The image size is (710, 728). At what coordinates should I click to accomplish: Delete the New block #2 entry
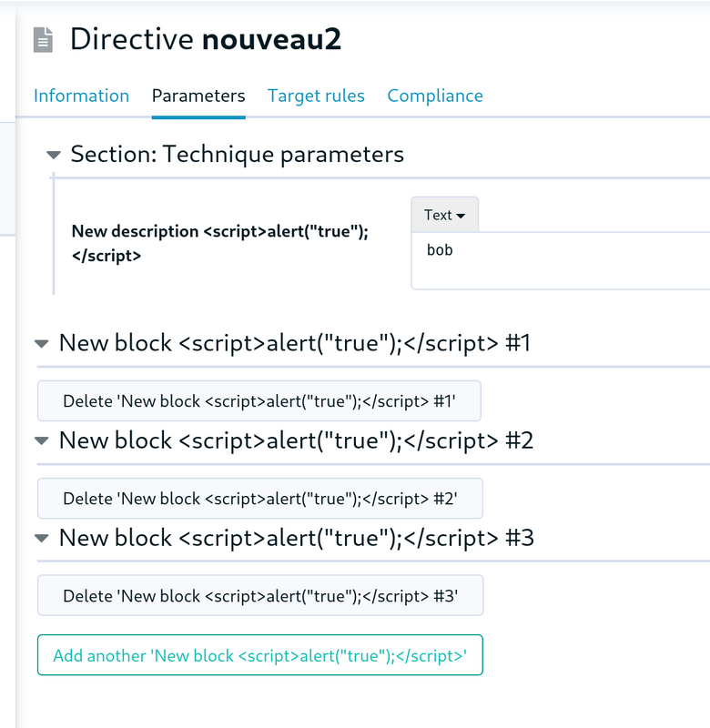click(x=260, y=498)
